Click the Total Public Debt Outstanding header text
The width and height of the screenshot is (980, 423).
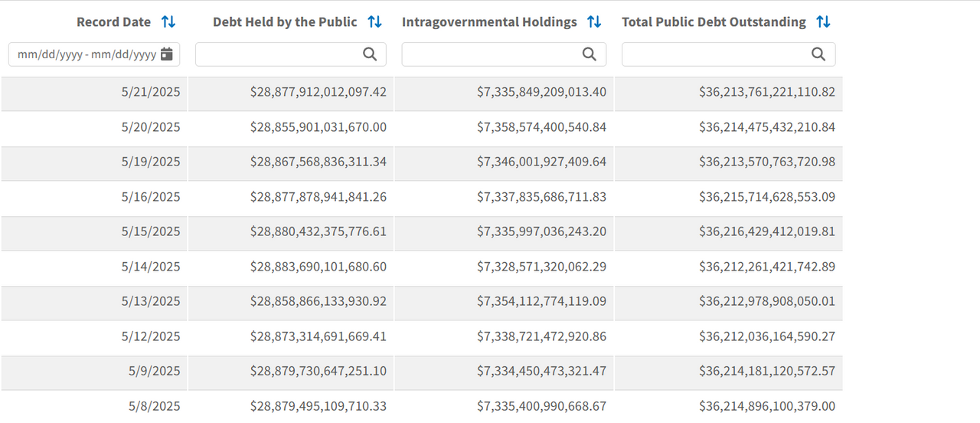tap(714, 22)
